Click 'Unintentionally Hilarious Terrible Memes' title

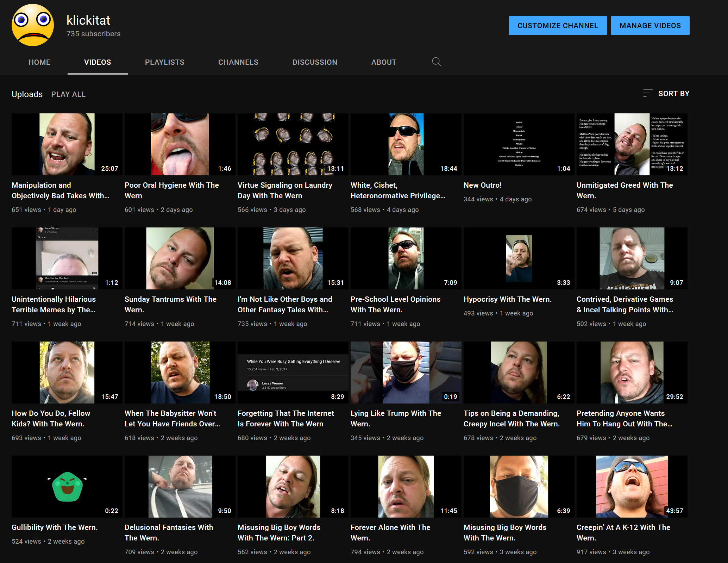[54, 305]
